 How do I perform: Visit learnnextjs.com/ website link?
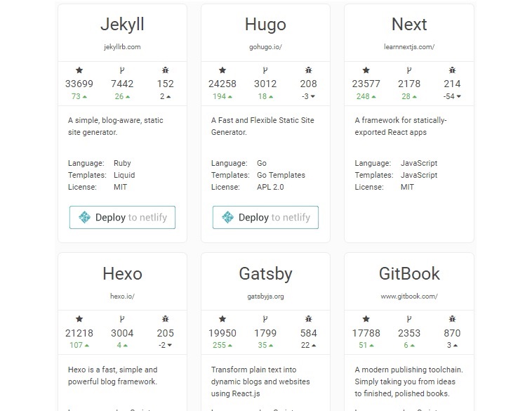tap(409, 47)
